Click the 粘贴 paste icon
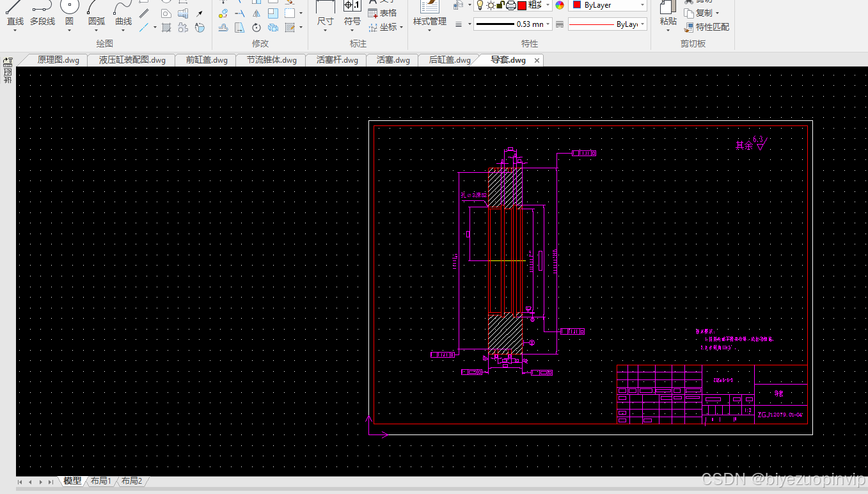Image resolution: width=868 pixels, height=494 pixels. coord(668,13)
